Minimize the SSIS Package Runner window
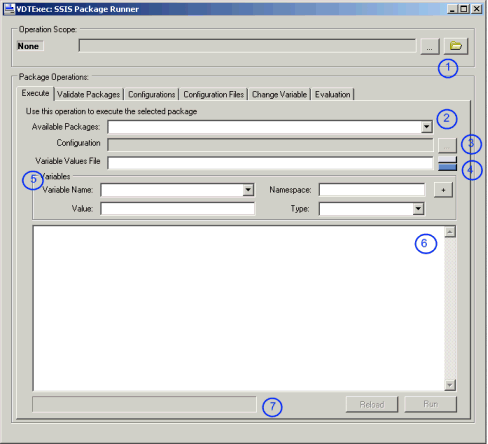Screen dimensions: 488x444 click(452, 9)
